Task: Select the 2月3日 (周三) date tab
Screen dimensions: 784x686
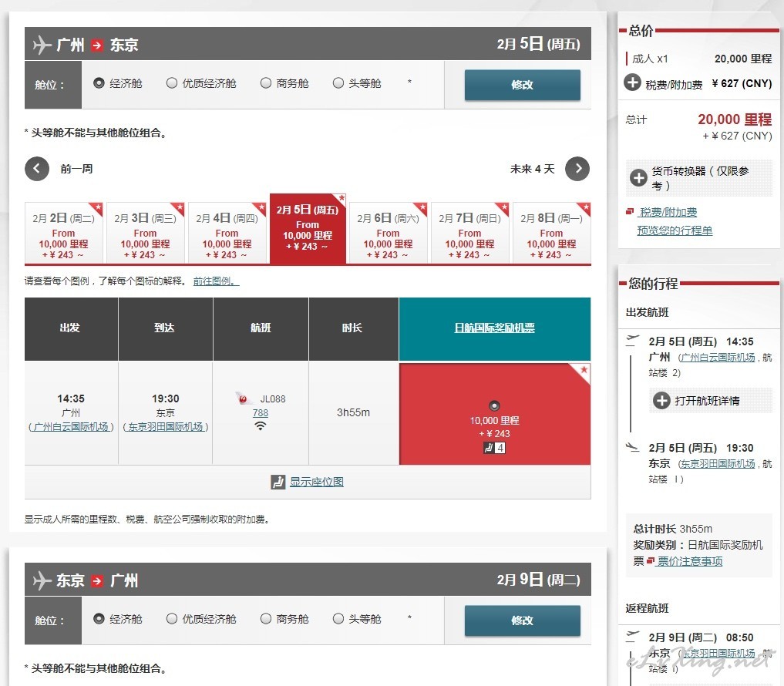Action: coord(146,233)
